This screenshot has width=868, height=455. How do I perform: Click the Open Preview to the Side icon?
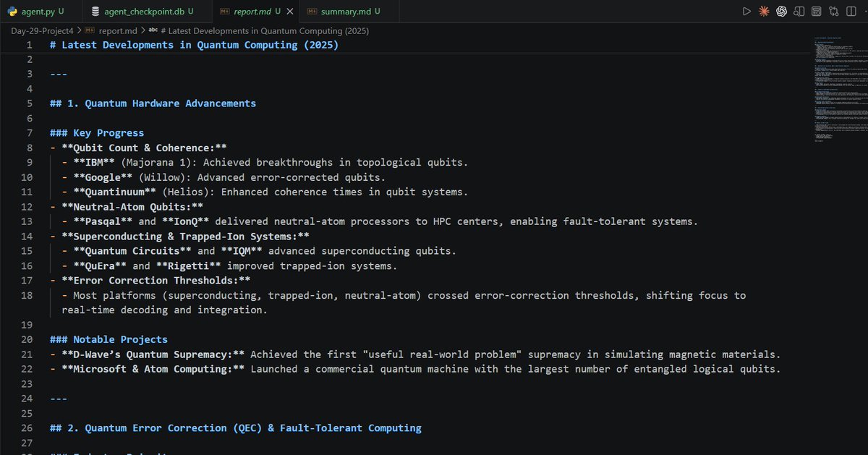[x=799, y=12]
